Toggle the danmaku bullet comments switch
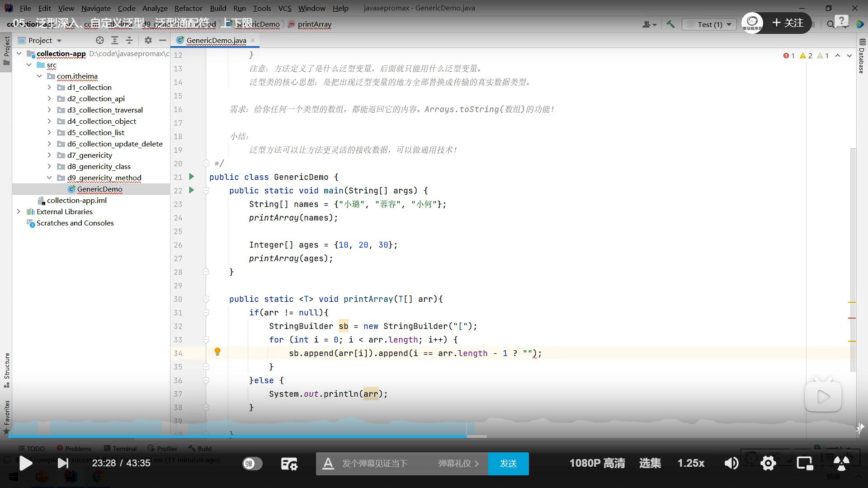868x488 pixels. [252, 464]
